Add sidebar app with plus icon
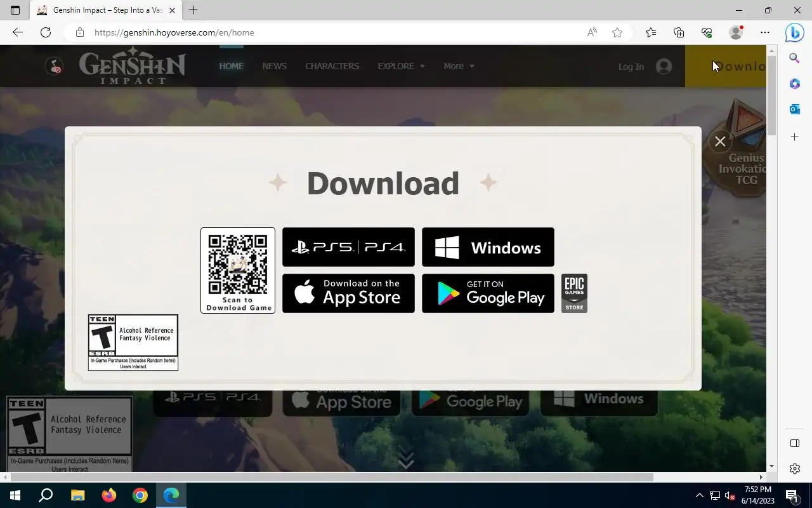This screenshot has width=812, height=508. click(794, 137)
